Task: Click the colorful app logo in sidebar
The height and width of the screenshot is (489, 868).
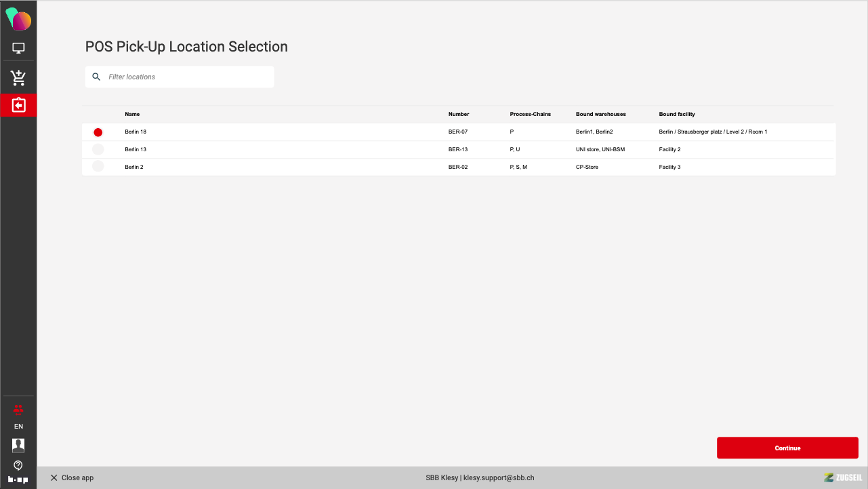Action: pos(18,20)
